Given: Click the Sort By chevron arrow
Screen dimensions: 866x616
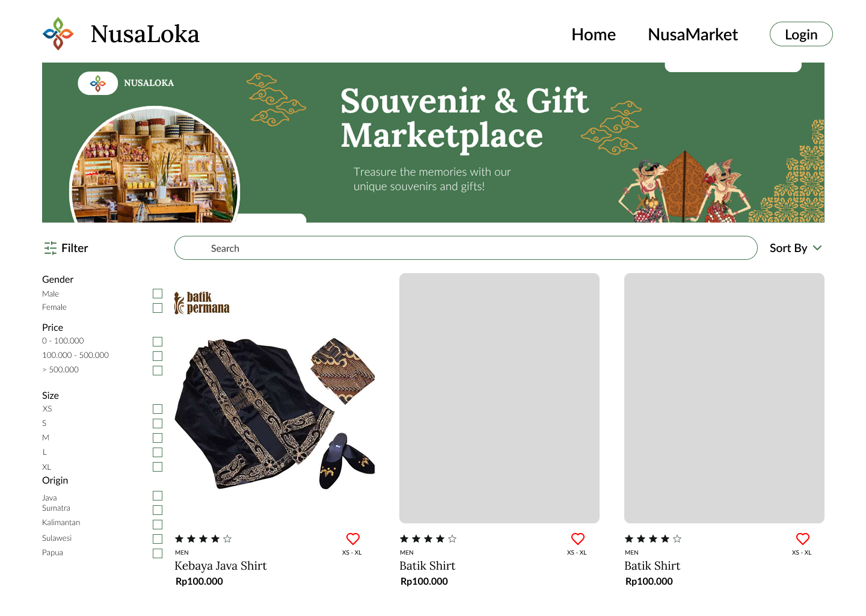Looking at the screenshot, I should tap(817, 248).
